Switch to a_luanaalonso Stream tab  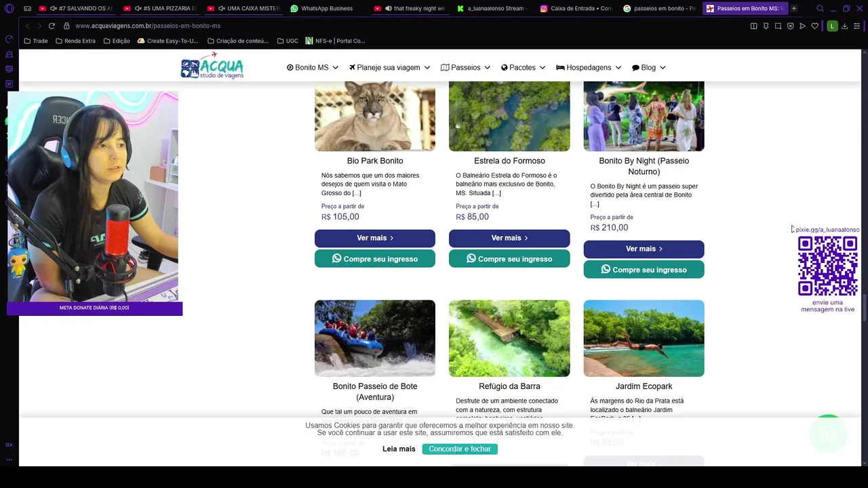coord(494,8)
